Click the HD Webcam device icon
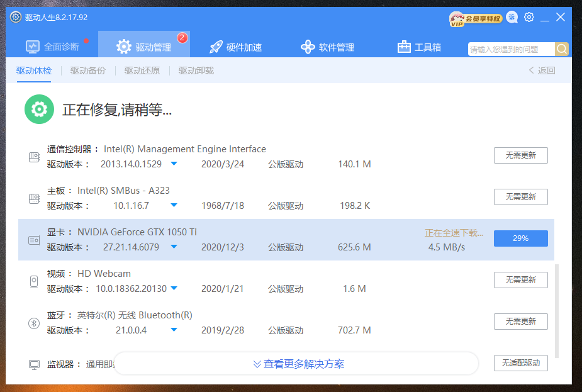The width and height of the screenshot is (582, 392). 34,282
